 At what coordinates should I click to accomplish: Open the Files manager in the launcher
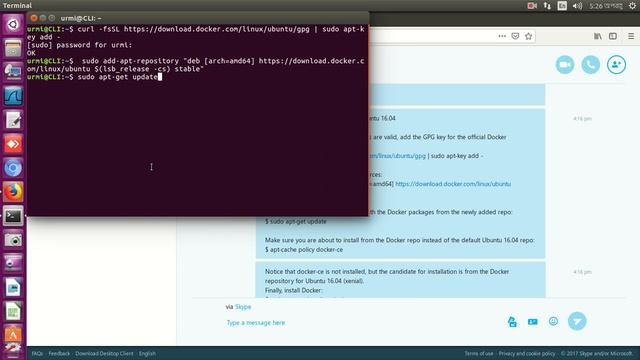(x=13, y=48)
